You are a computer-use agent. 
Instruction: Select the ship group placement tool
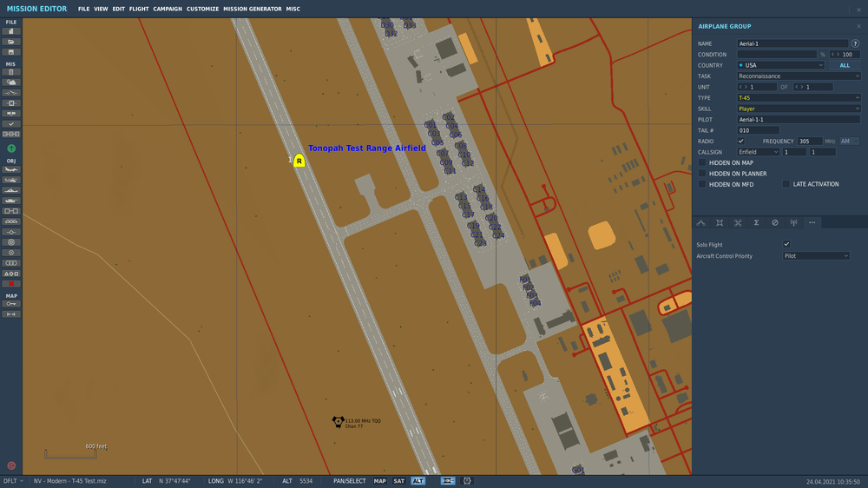[11, 190]
